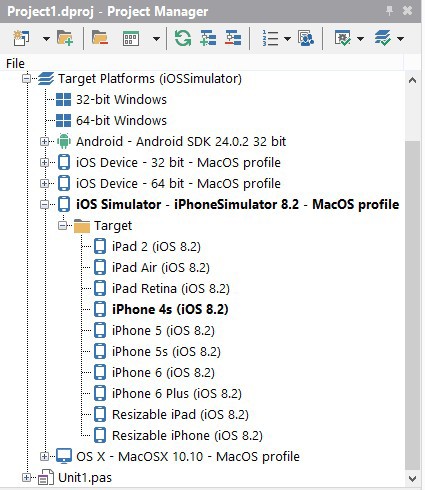Expand iOS Device - 32 bit node
Screen dimensions: 425x490
(44, 163)
